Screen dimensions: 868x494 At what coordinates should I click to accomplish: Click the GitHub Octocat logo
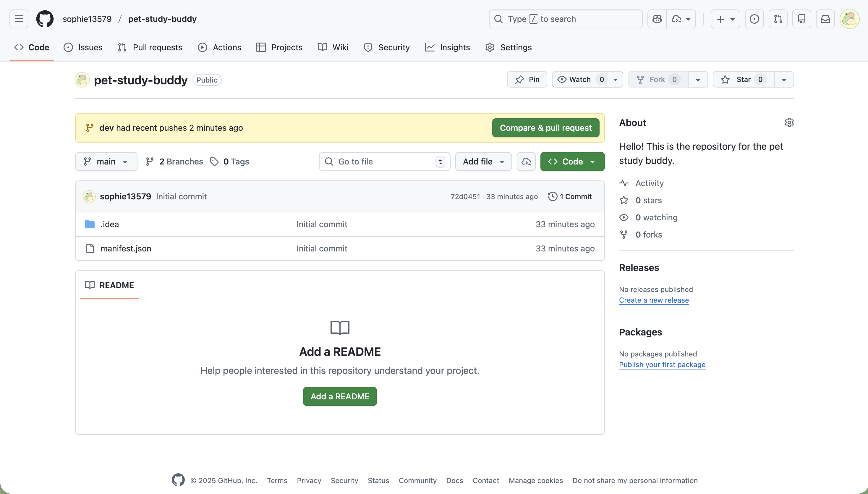point(45,19)
